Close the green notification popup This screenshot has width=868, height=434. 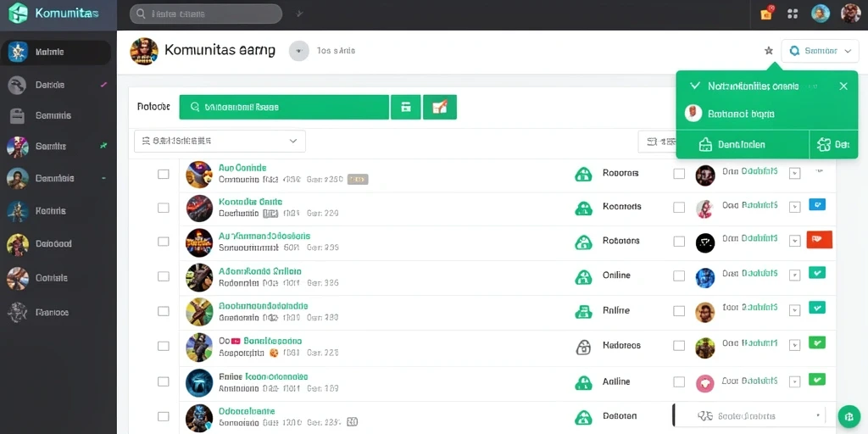pyautogui.click(x=843, y=86)
